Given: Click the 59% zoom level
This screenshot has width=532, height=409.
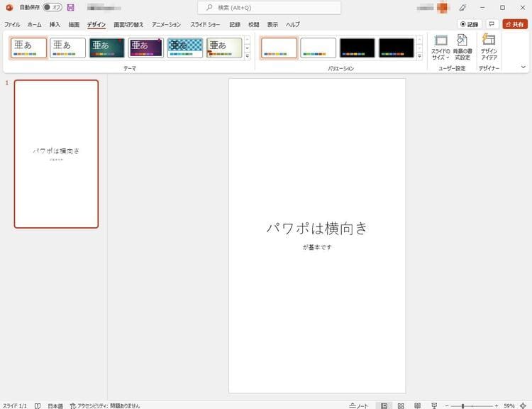Looking at the screenshot, I should click(509, 405).
